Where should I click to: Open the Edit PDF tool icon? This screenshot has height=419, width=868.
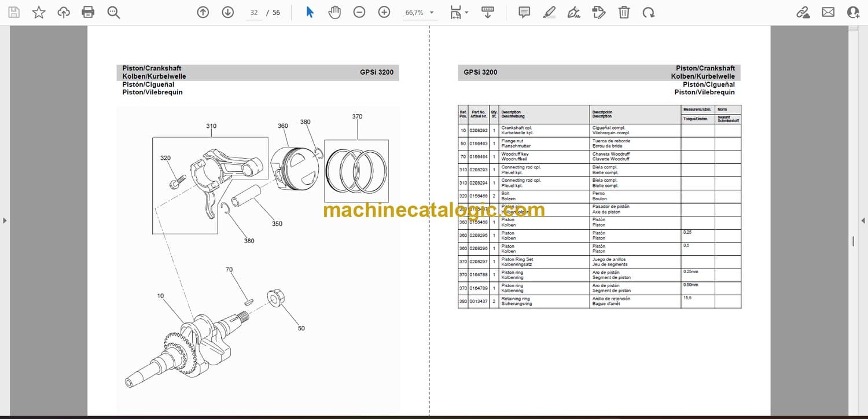point(599,12)
